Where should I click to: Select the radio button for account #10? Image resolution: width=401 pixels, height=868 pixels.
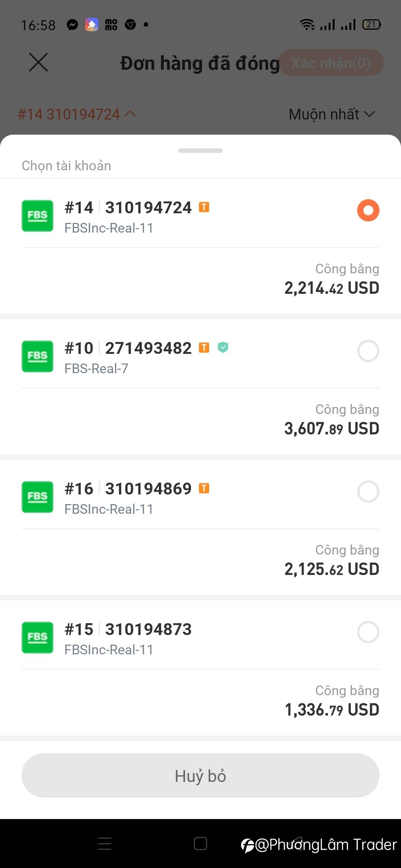(x=368, y=351)
